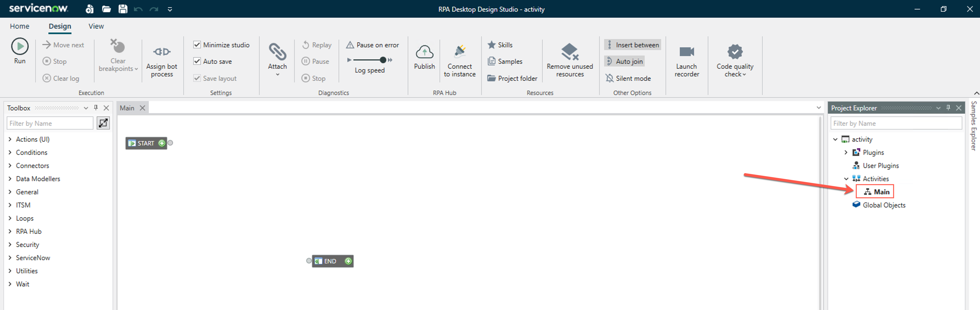Close the Main canvas tab
The image size is (980, 310).
[x=142, y=108]
